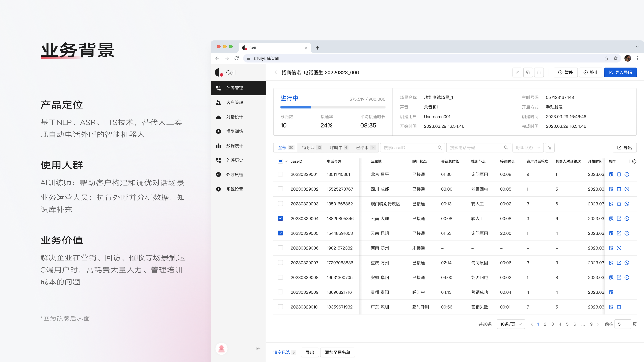Open the 呼叫状态 dropdown filter
The height and width of the screenshot is (362, 644).
click(528, 148)
